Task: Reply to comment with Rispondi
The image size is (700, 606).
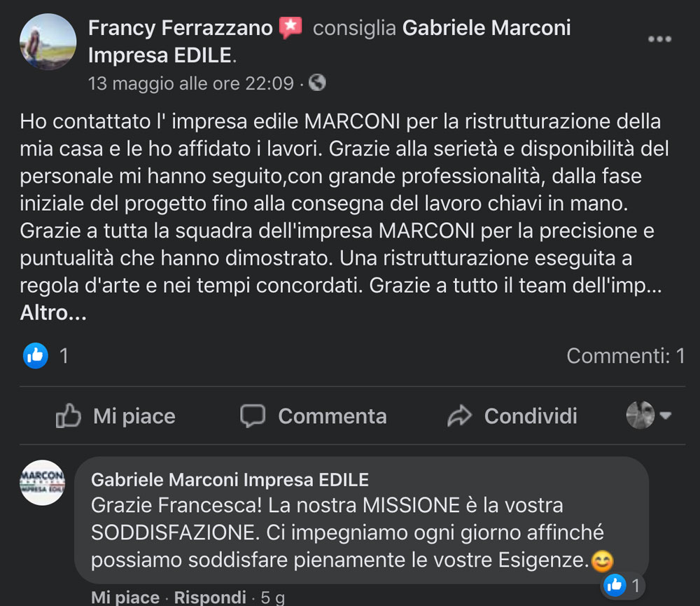Action: (x=210, y=598)
